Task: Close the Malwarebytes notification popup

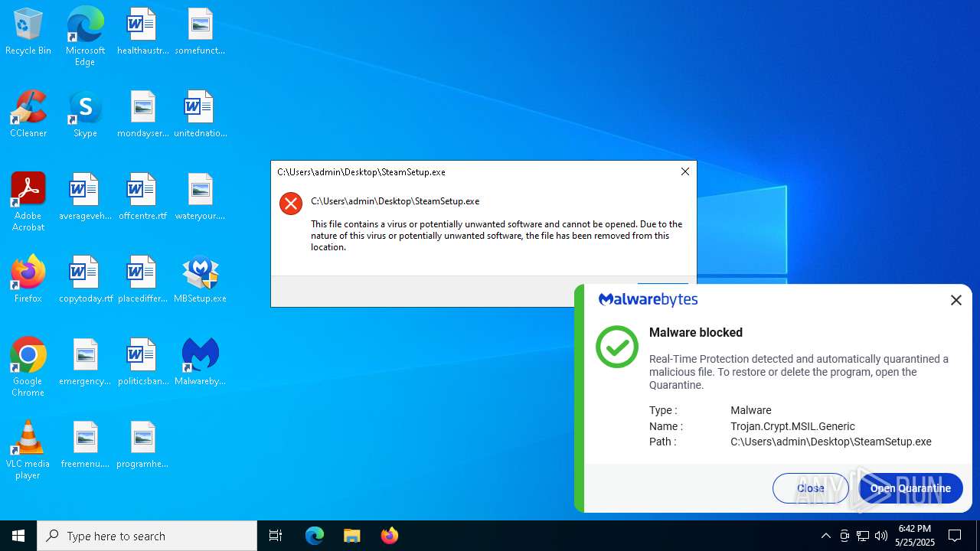Action: 956,301
